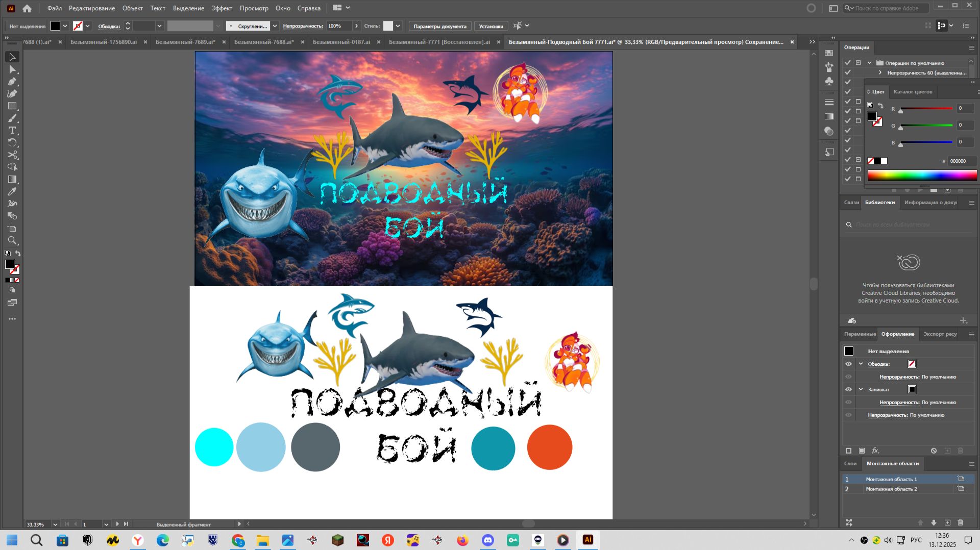The height and width of the screenshot is (550, 980).
Task: Move artboard down arrow icon
Action: (x=934, y=523)
